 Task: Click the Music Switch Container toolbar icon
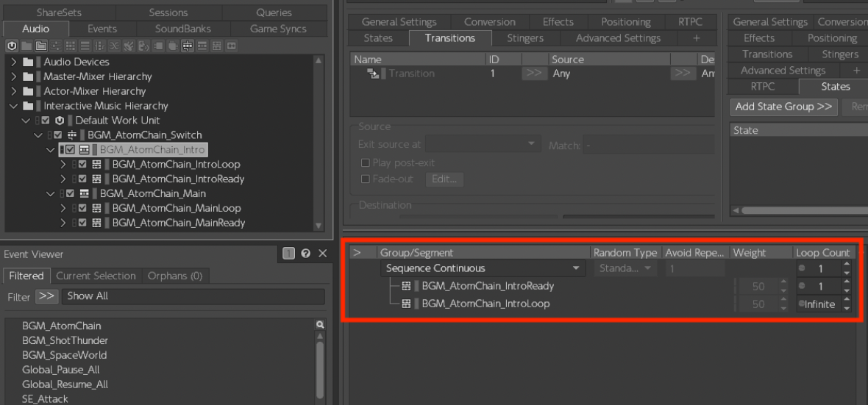tap(188, 46)
